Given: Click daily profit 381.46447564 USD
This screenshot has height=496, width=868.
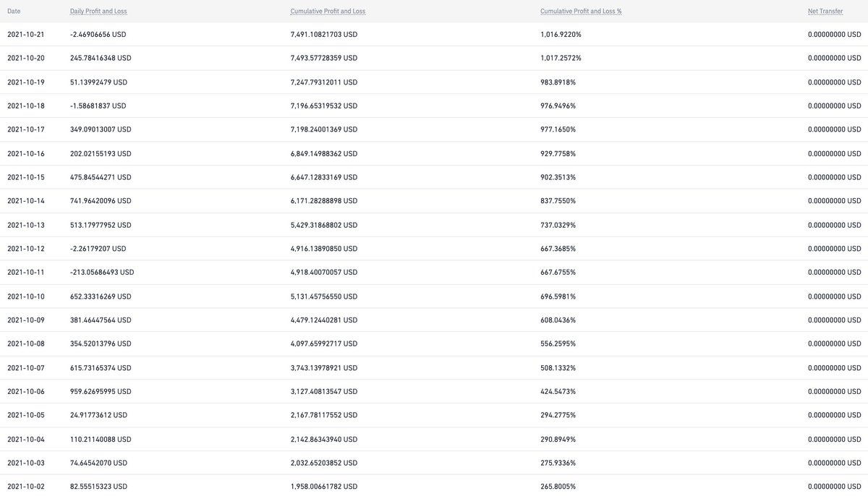Looking at the screenshot, I should (x=101, y=320).
